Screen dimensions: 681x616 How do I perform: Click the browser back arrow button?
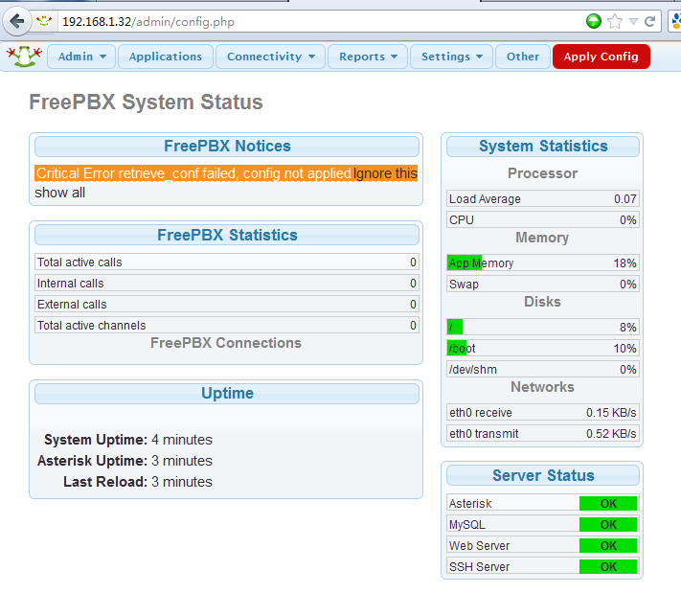(17, 21)
